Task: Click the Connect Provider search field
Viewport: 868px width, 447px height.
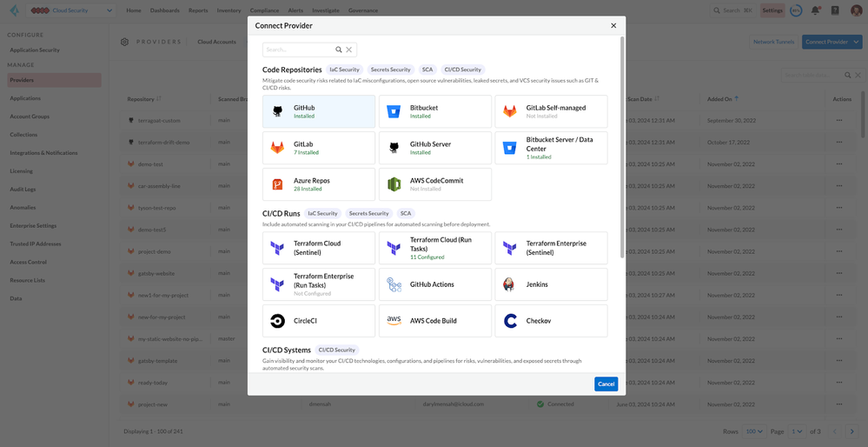Action: tap(298, 50)
